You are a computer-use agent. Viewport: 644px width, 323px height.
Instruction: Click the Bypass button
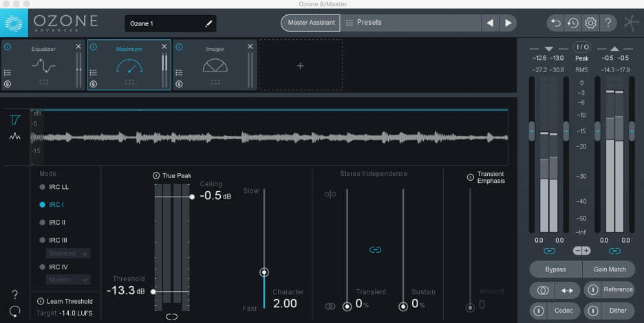(555, 269)
